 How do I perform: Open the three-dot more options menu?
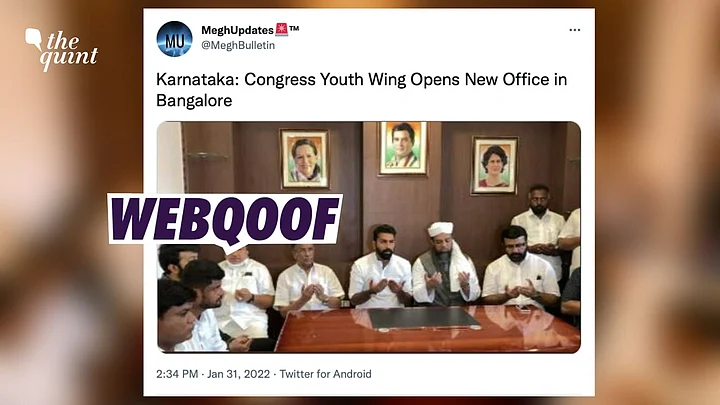(574, 30)
